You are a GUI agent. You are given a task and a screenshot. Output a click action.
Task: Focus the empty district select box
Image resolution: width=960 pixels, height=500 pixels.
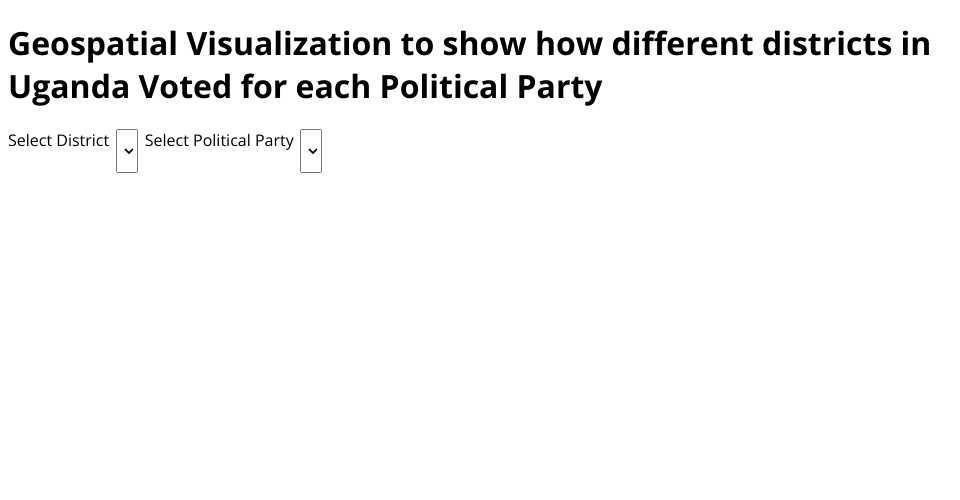pos(127,151)
